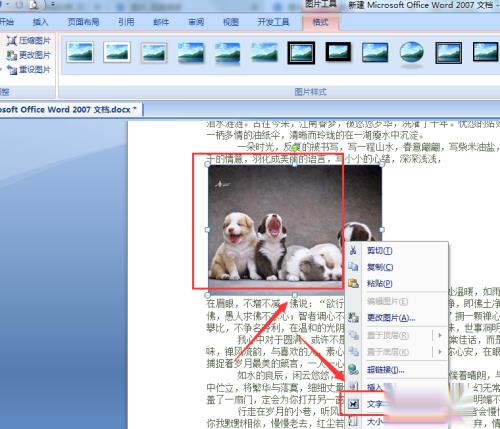Open the 视图 ribbon tab
500x429 pixels.
(231, 22)
